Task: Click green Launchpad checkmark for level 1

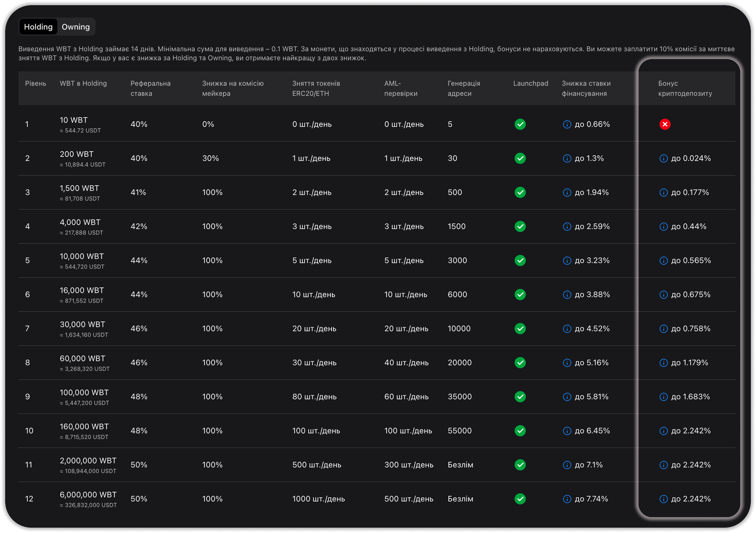Action: 520,124
